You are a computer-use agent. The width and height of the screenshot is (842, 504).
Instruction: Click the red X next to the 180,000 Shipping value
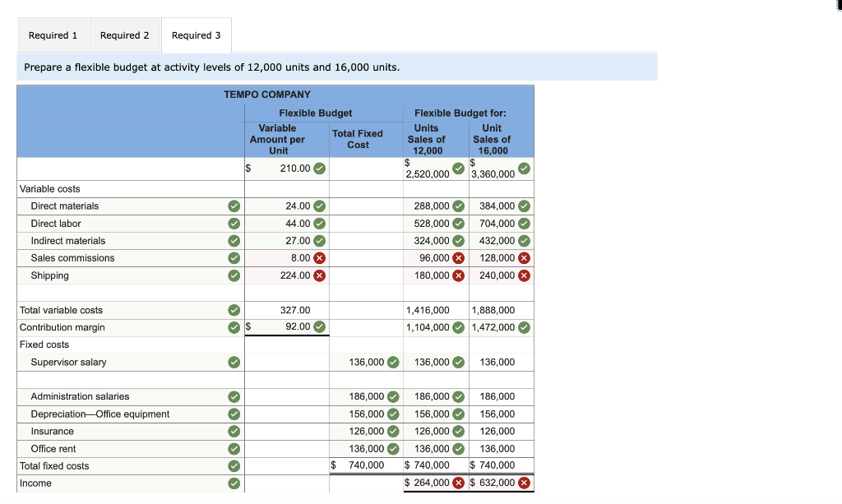[458, 275]
